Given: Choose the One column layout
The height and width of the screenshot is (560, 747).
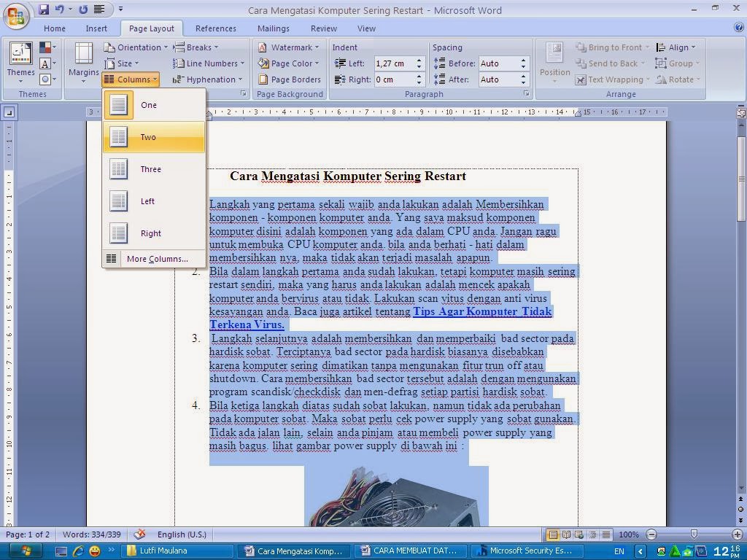Looking at the screenshot, I should (154, 105).
